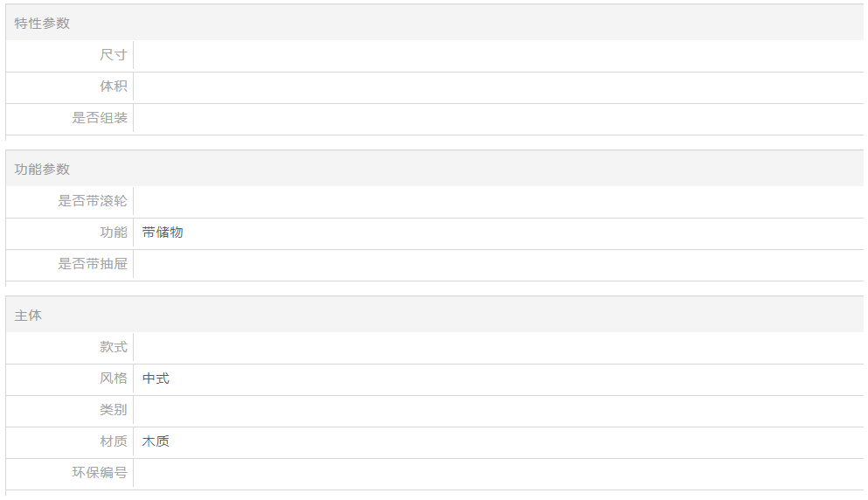Click the 主体 section header
The height and width of the screenshot is (500, 868).
coord(28,316)
